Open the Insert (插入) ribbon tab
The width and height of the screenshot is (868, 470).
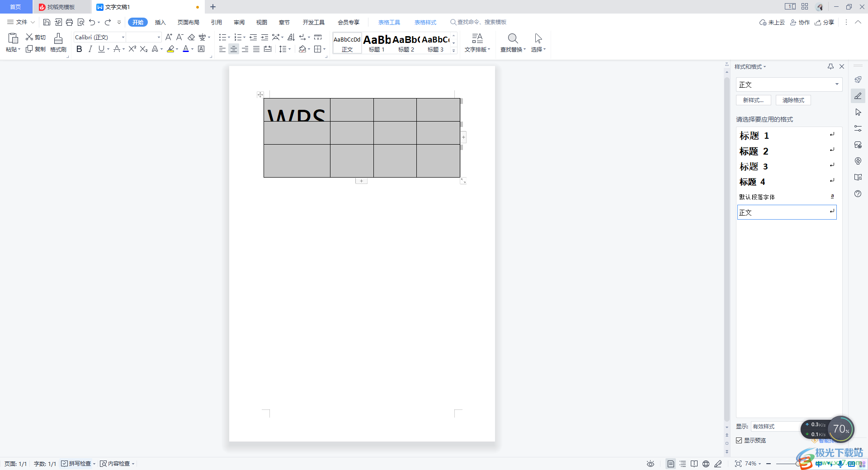pos(160,22)
